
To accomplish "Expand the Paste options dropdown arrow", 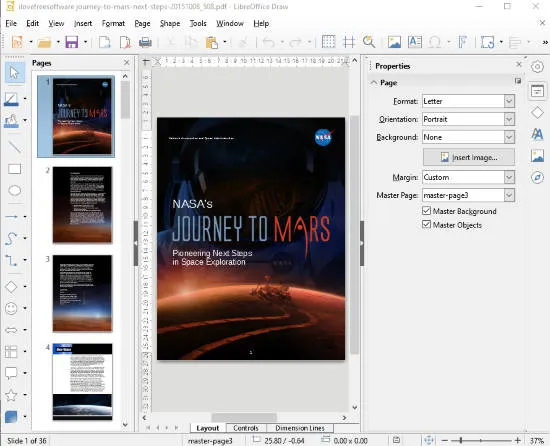I will coord(225,42).
